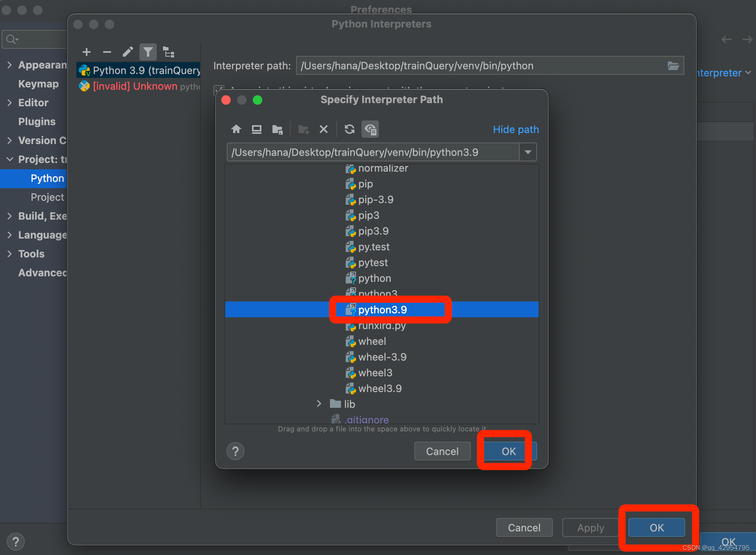This screenshot has height=555, width=756.
Task: Add an interpreter with the plus icon
Action: [87, 52]
